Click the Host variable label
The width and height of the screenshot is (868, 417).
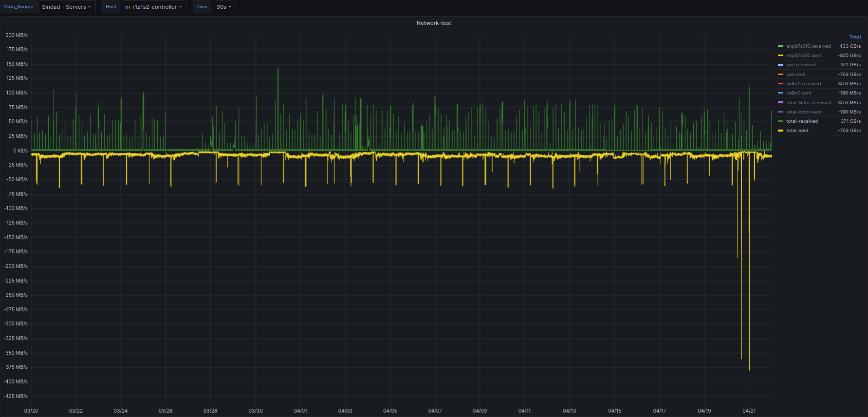coord(111,7)
